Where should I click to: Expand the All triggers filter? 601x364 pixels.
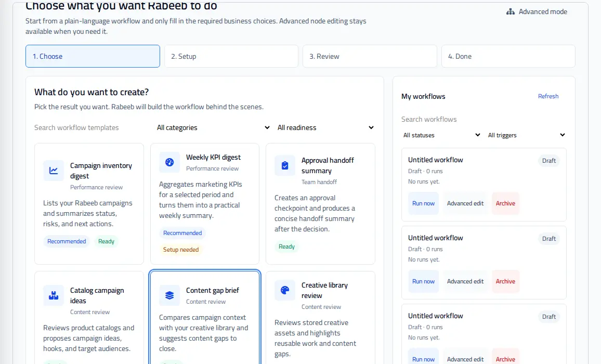(526, 135)
